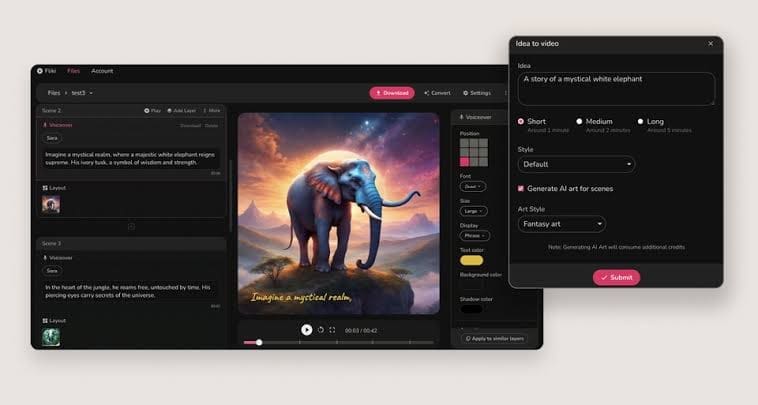Viewport: 758px width, 405px height.
Task: Click the Fliki logo icon
Action: point(40,71)
